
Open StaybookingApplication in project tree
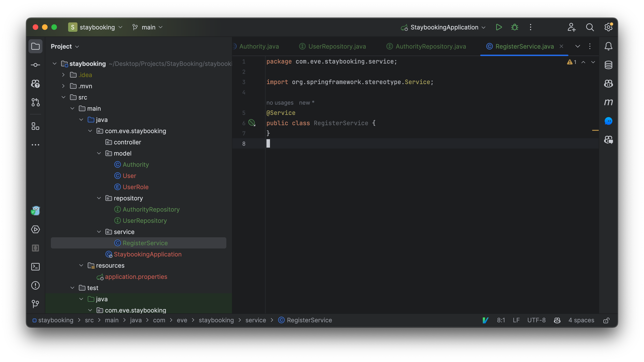click(x=147, y=254)
